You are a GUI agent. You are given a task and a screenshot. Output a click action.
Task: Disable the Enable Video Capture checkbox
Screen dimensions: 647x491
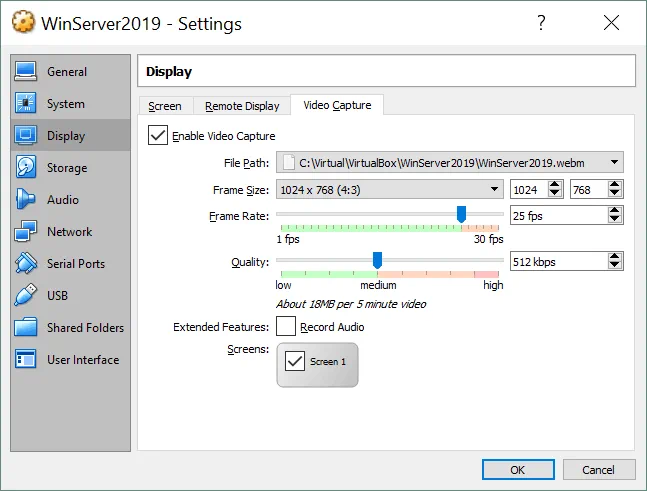pyautogui.click(x=158, y=136)
